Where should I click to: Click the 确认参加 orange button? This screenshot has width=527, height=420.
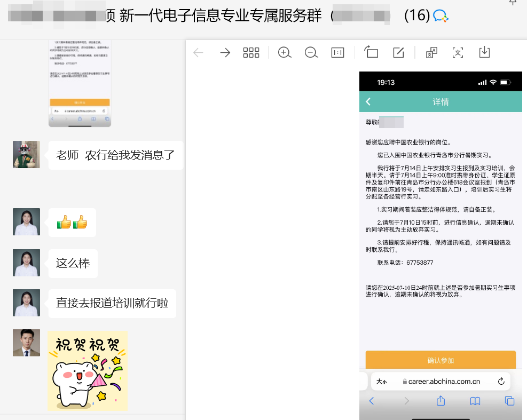(x=441, y=360)
